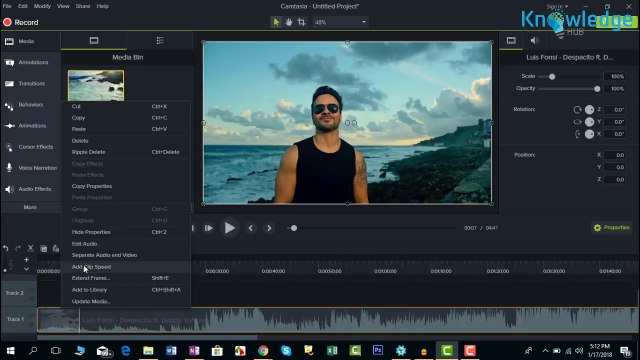Choose Add to Library from context menu
Screen dimensions: 640x360
click(126, 290)
